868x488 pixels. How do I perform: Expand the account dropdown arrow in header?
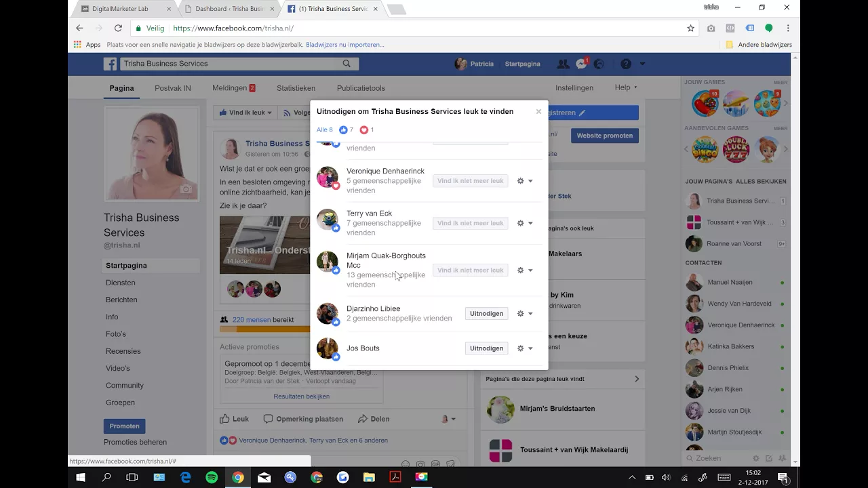642,64
